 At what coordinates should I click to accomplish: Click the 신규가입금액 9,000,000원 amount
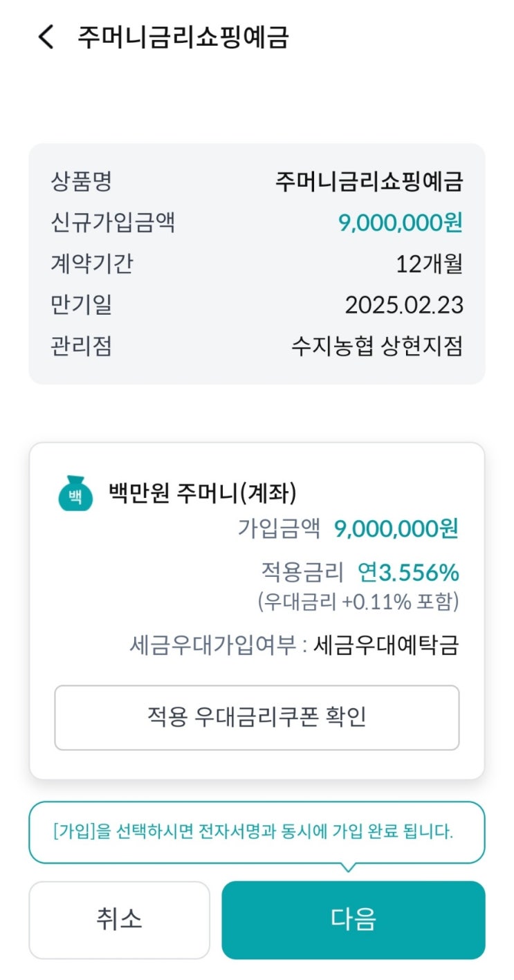click(400, 223)
